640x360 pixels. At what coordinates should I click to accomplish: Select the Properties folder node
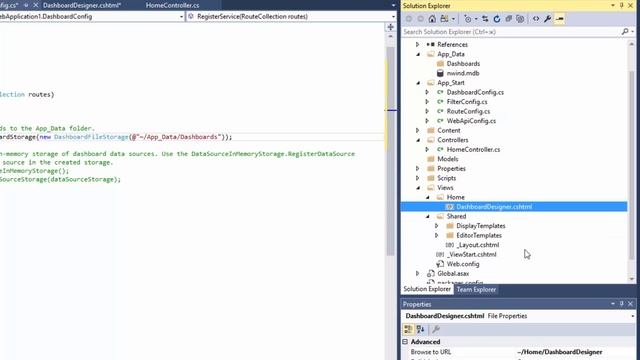tap(451, 168)
